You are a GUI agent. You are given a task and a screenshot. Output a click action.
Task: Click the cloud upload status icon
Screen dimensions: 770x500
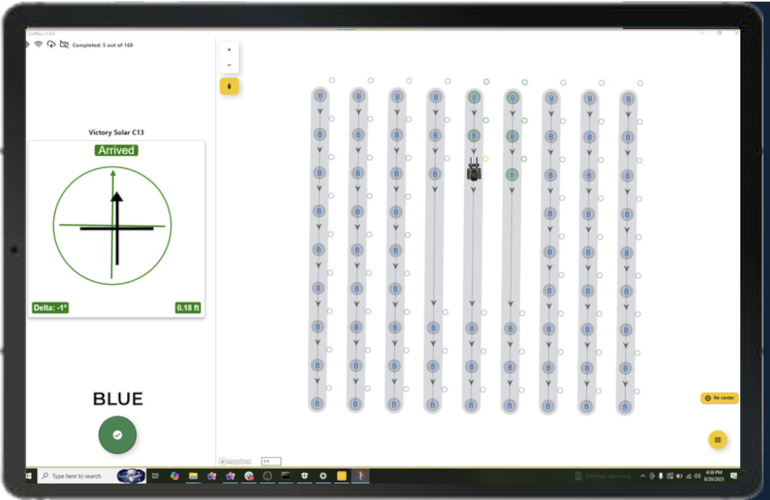pyautogui.click(x=51, y=45)
